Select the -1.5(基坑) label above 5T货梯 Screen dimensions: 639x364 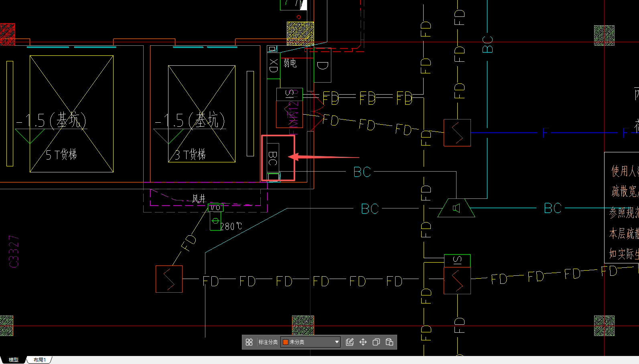(x=51, y=120)
